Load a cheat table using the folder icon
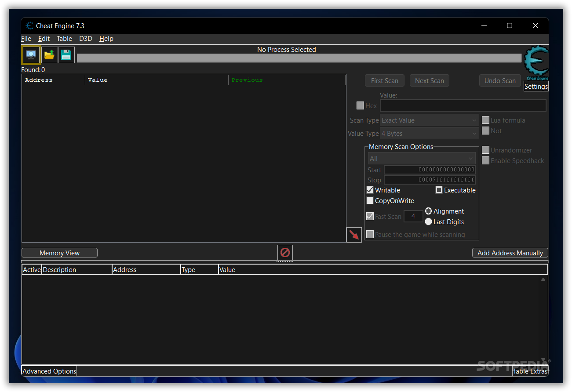 click(49, 55)
